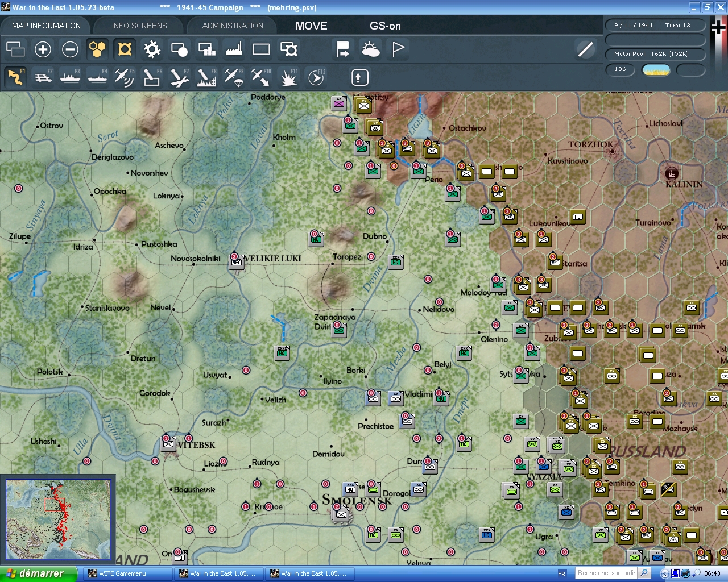The width and height of the screenshot is (728, 582).
Task: Select the F9 air transport parachute mode
Action: (x=234, y=77)
